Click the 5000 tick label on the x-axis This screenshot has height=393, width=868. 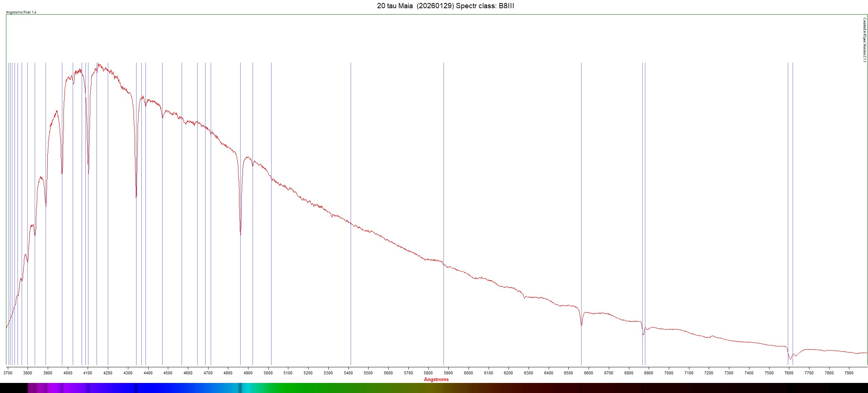pyautogui.click(x=268, y=372)
